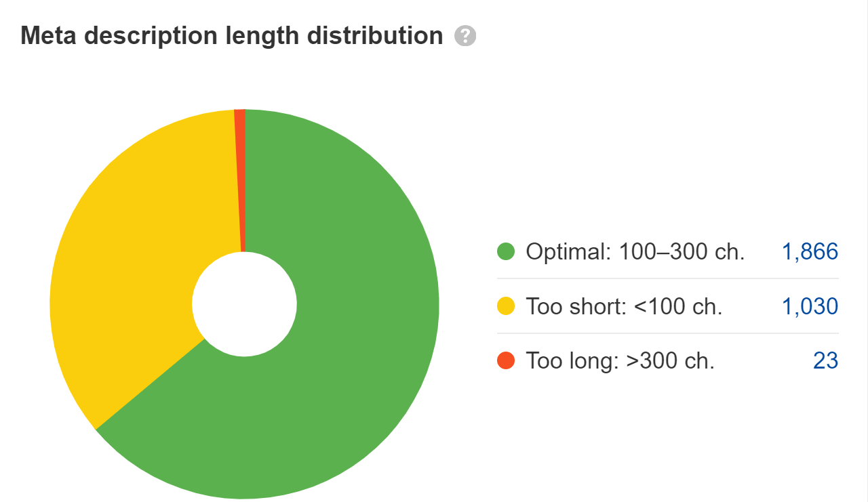Screen dimensions: 868x502
Task: Click the help question mark icon
Action: click(x=465, y=36)
